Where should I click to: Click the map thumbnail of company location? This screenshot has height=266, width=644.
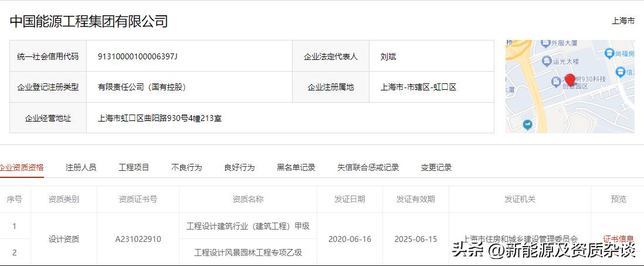(570, 86)
